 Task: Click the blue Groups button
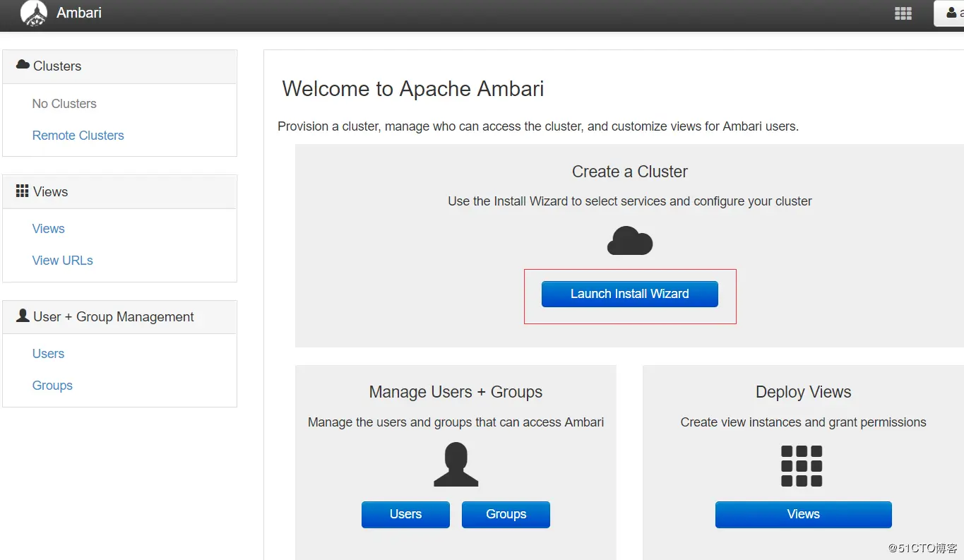[x=506, y=514]
